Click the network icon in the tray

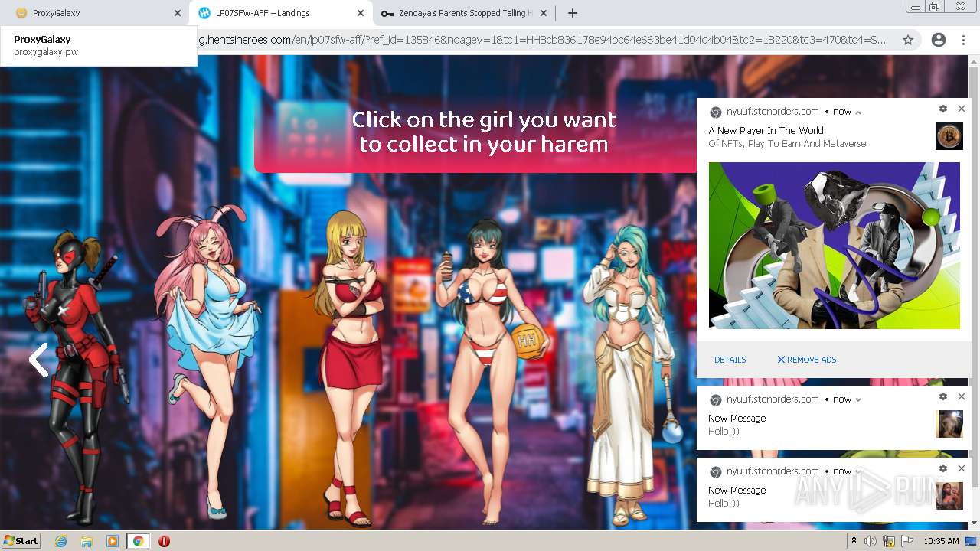[x=889, y=541]
